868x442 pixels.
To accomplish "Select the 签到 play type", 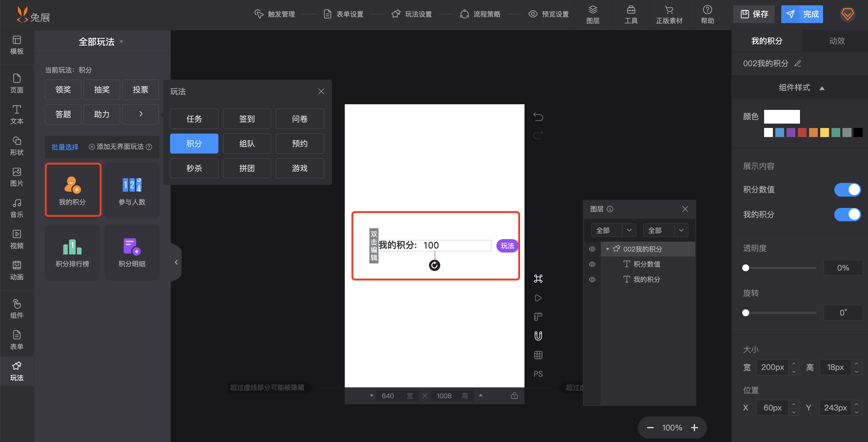I will click(x=247, y=119).
